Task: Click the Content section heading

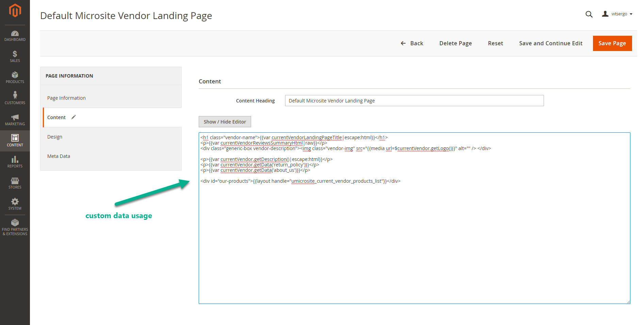Action: click(x=210, y=81)
